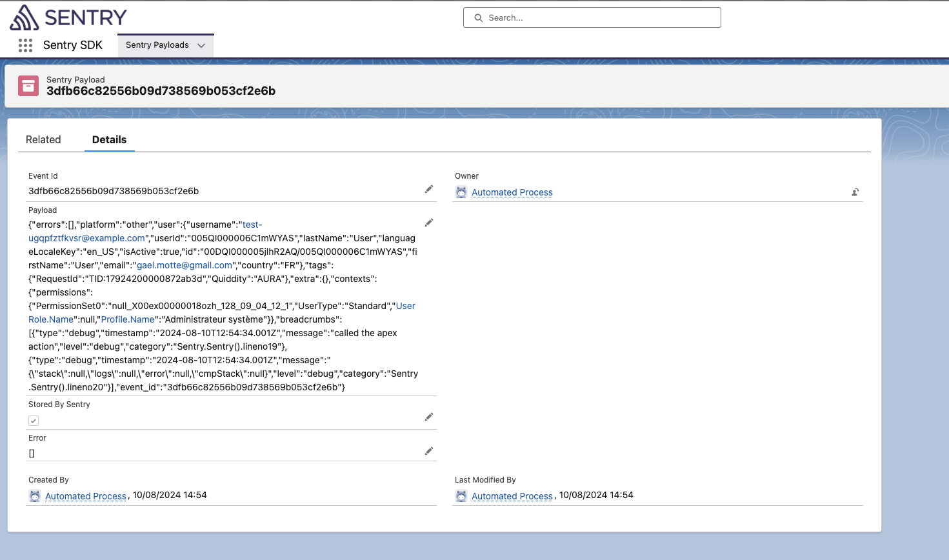Click the Change Owner icon
The image size is (949, 560).
pyautogui.click(x=855, y=192)
